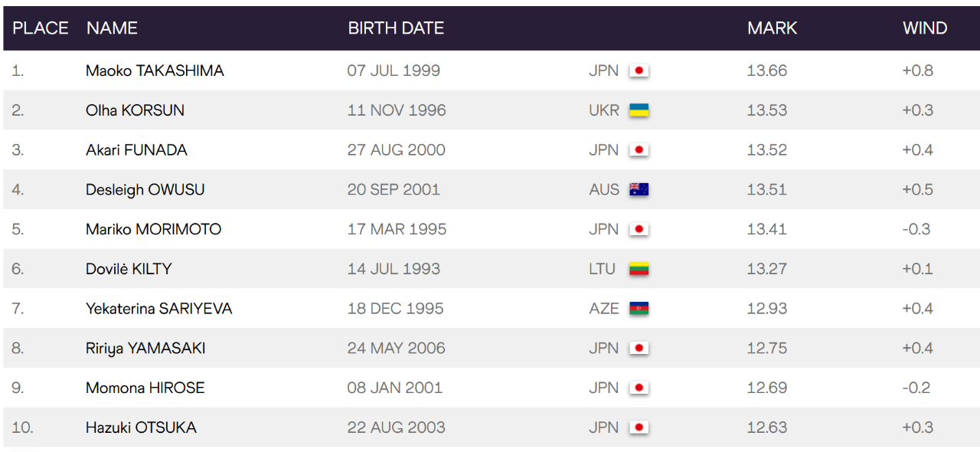Click Japan flag icon beside Maoko TAKASHIMA
The width and height of the screenshot is (980, 452).
click(x=639, y=71)
